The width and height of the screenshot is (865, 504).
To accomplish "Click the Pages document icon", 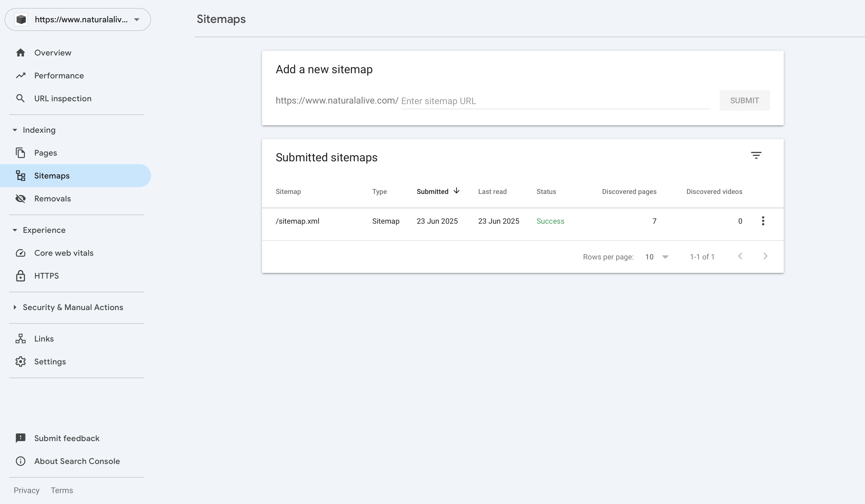I will [21, 153].
